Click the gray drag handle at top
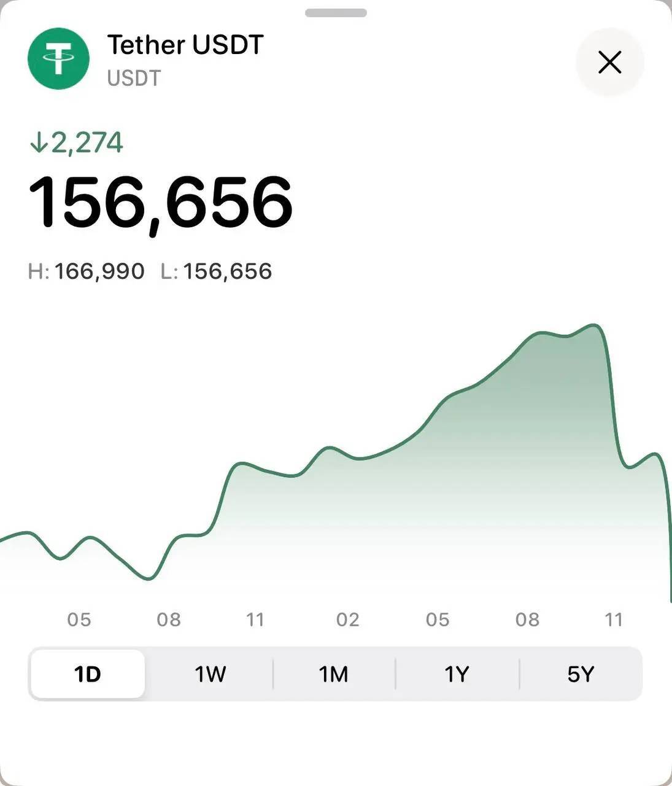This screenshot has width=672, height=786. tap(336, 13)
